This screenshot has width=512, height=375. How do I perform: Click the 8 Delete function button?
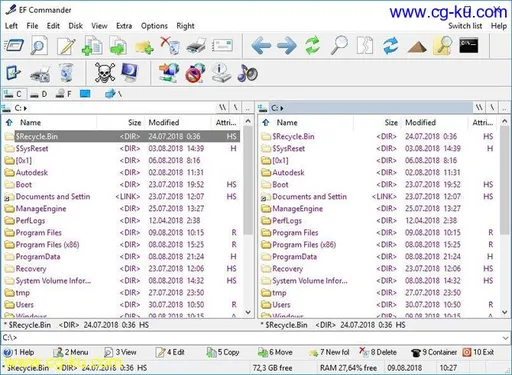point(378,352)
